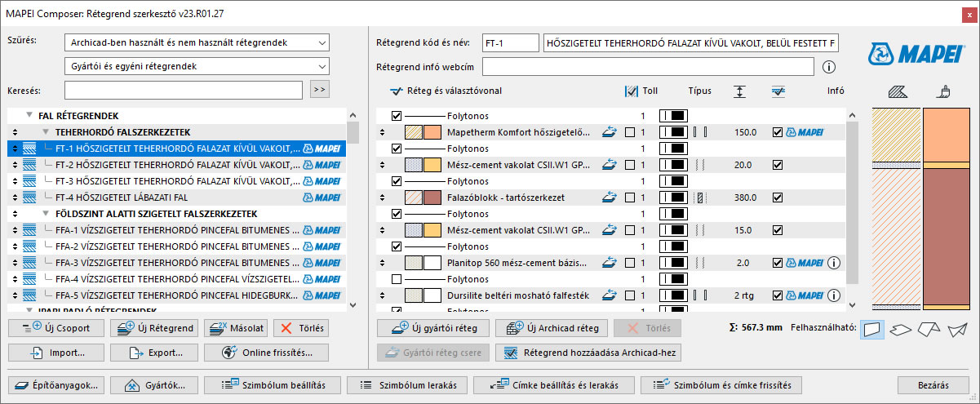Click the hatch pattern swatch on Planitop row
This screenshot has width=980, height=404.
(414, 263)
